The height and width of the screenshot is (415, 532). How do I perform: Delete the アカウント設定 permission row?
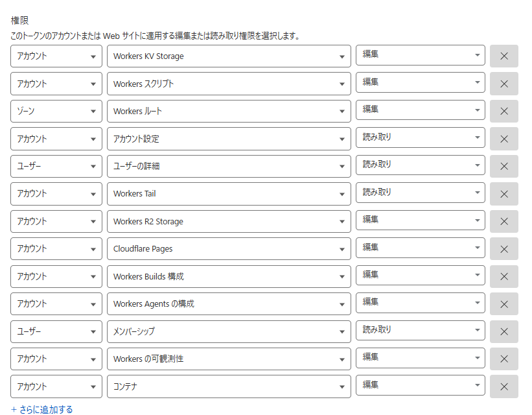click(503, 137)
